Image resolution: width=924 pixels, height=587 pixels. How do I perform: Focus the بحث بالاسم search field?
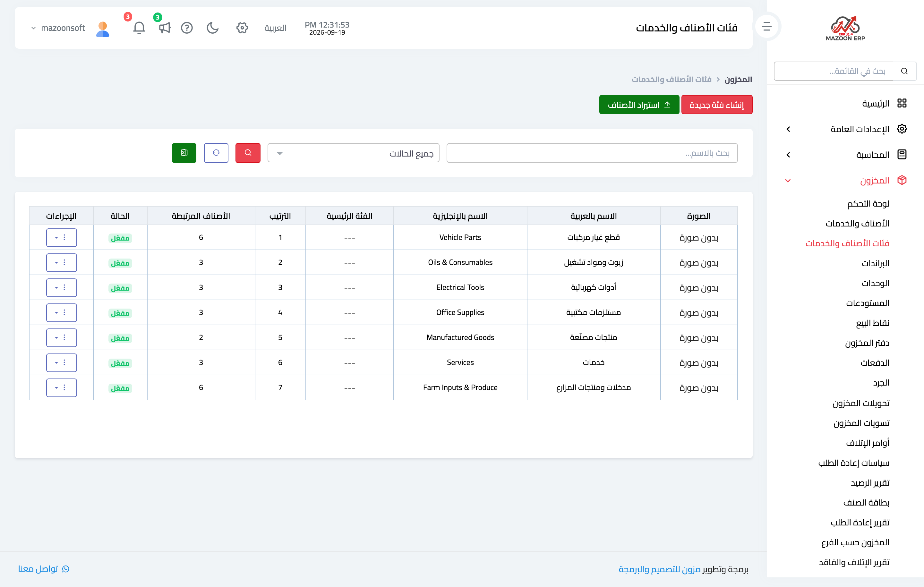592,153
